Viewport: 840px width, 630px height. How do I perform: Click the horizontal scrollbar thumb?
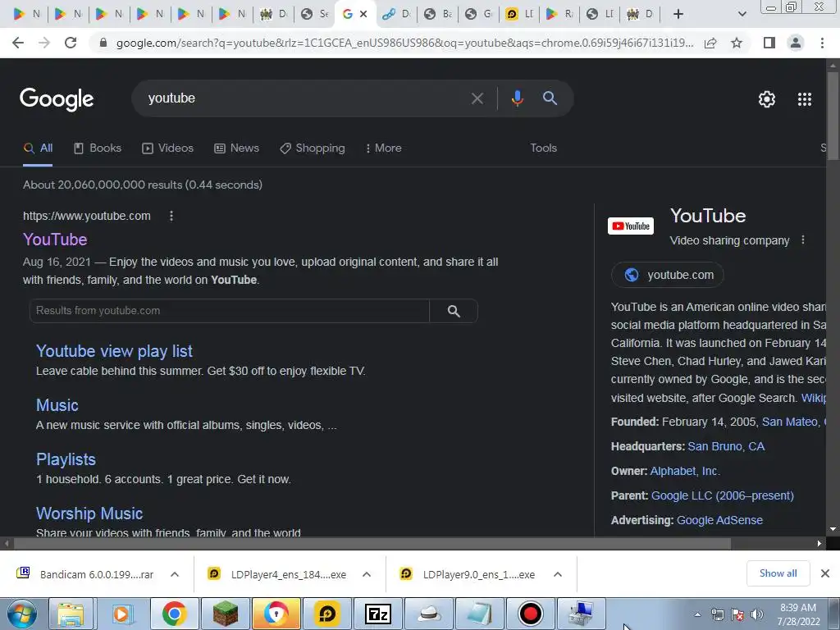point(372,544)
